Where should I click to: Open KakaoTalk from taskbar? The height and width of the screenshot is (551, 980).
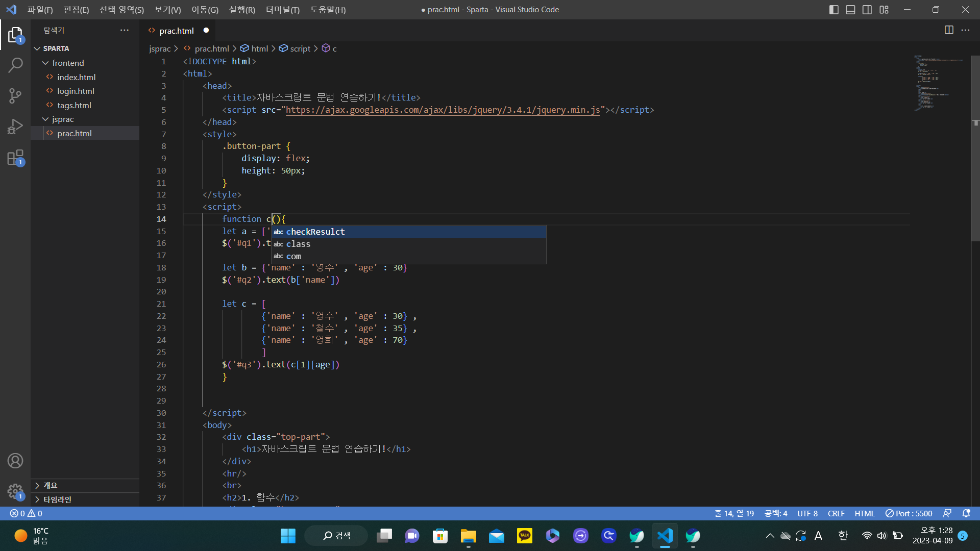coord(524,536)
